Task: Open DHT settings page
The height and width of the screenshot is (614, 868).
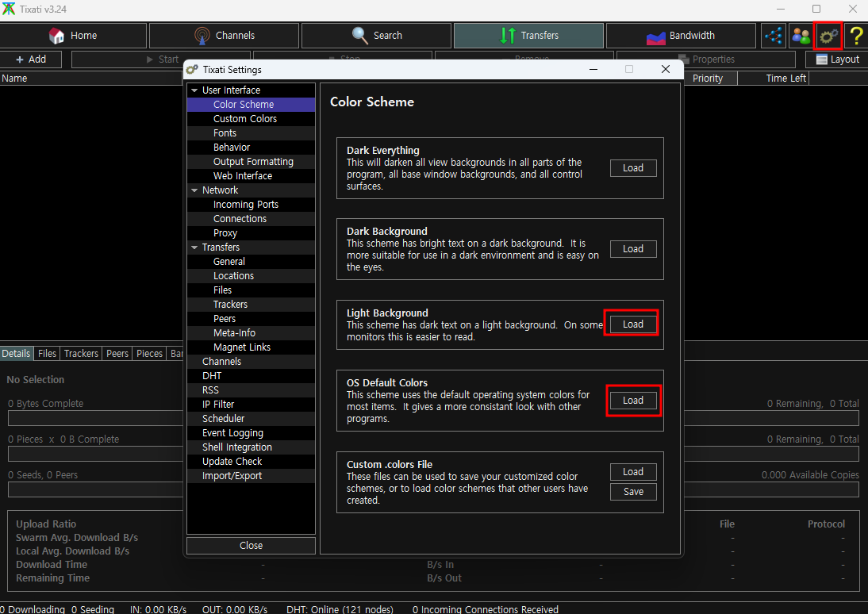Action: point(251,376)
